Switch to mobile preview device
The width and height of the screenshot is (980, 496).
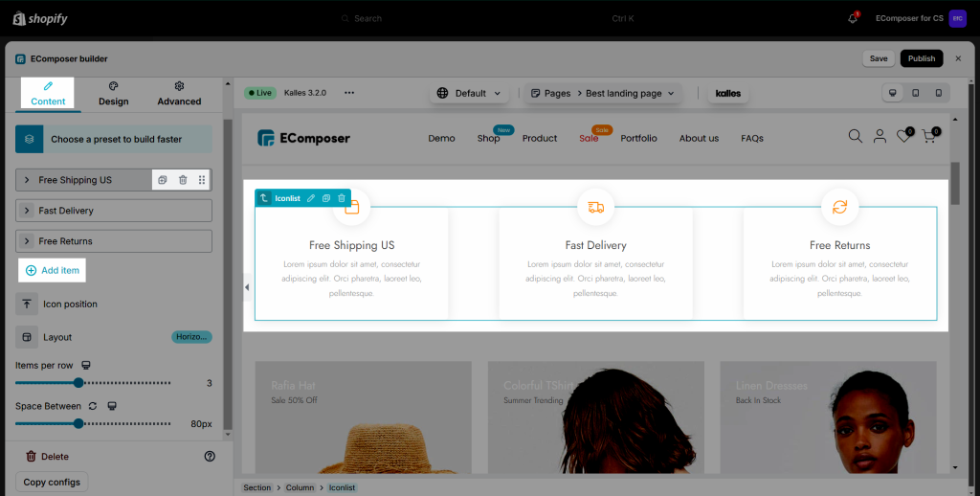point(938,93)
